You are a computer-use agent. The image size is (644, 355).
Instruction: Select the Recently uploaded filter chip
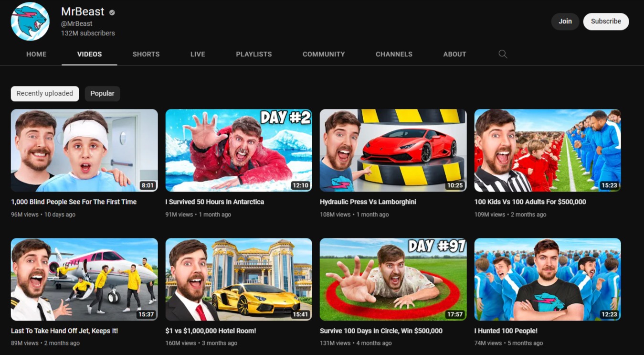point(45,94)
